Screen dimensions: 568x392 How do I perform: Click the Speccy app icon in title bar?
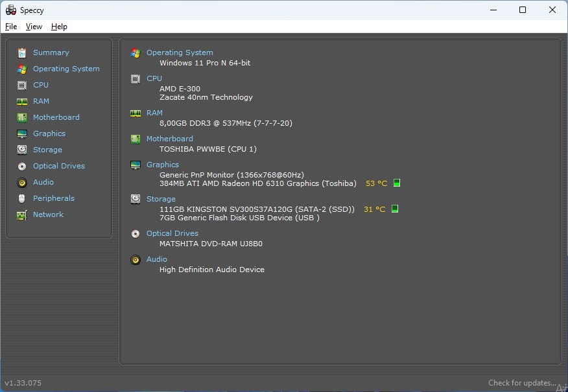(11, 10)
